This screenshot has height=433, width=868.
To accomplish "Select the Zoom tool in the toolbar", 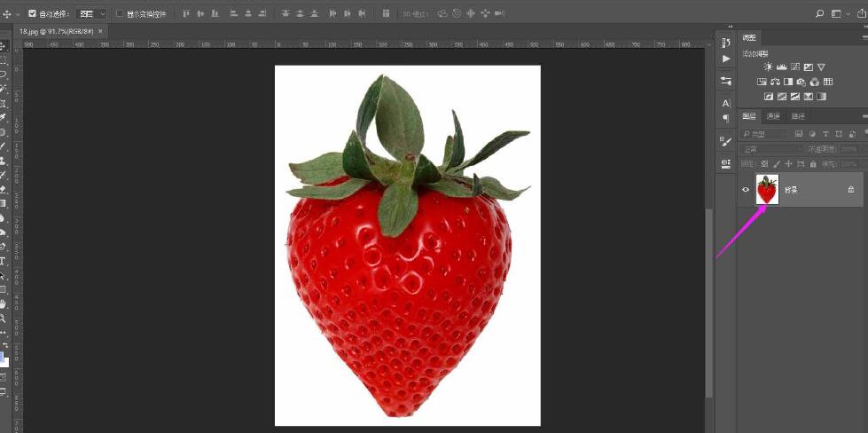I will (4, 318).
